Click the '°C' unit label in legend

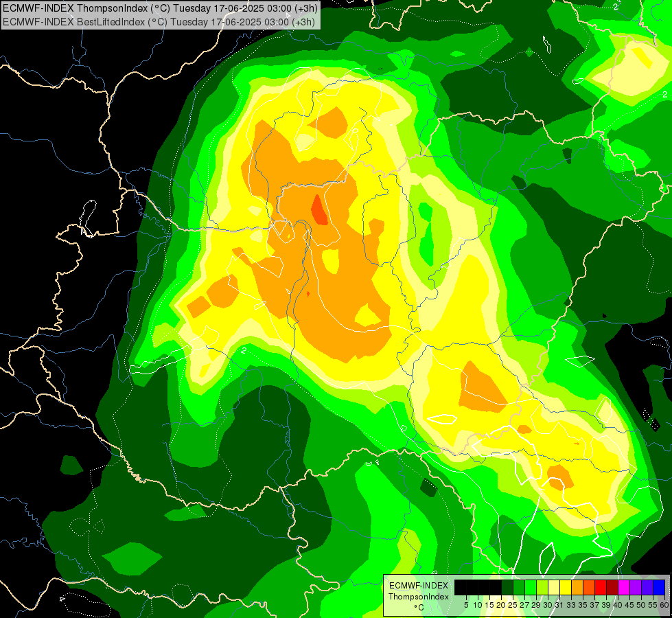(x=419, y=607)
